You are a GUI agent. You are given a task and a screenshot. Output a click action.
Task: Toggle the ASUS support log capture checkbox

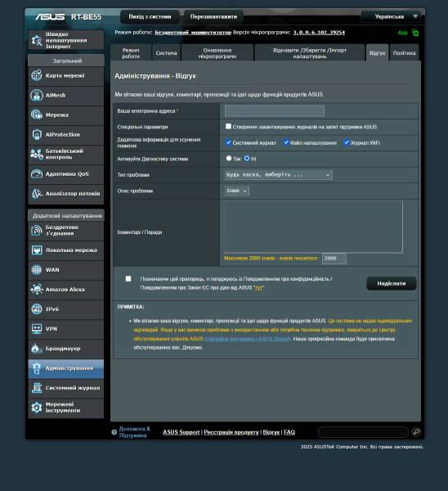(x=228, y=126)
